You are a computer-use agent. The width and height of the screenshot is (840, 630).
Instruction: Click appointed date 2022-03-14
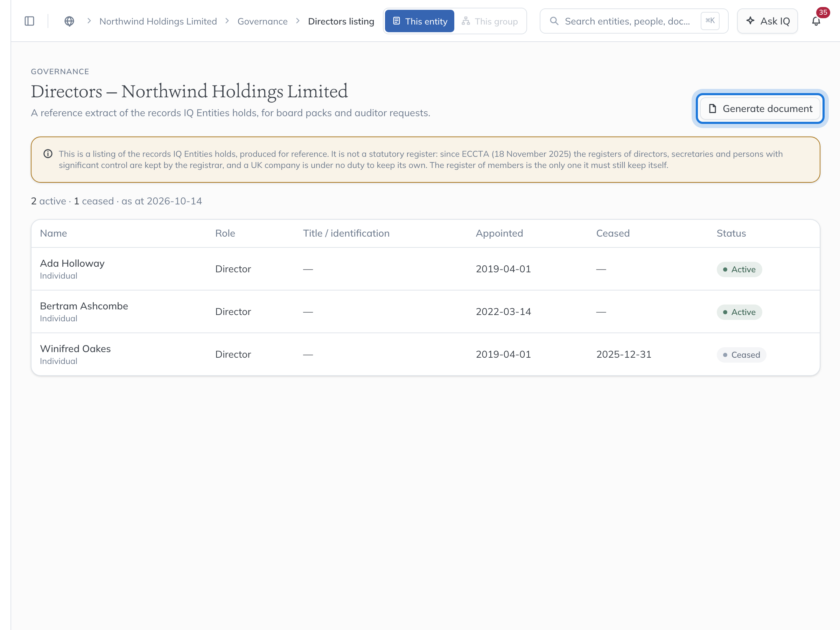tap(503, 312)
